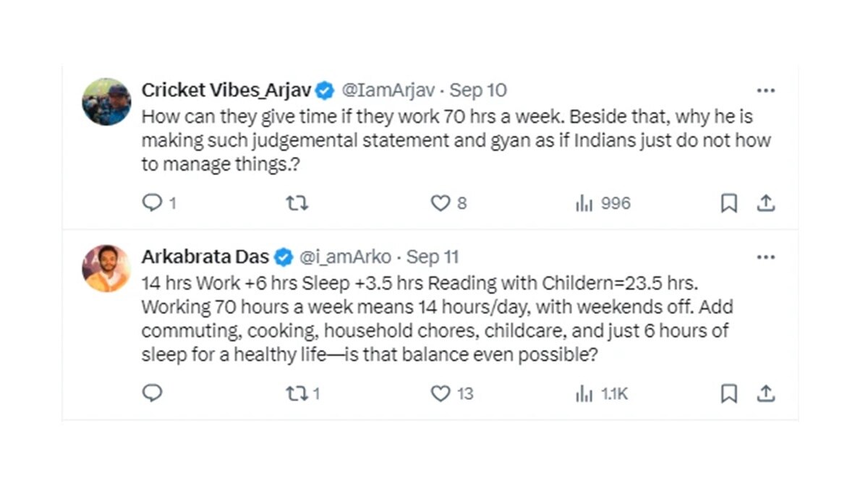868x488 pixels.
Task: Open more options on Arkabrata's tweet
Action: pyautogui.click(x=765, y=257)
